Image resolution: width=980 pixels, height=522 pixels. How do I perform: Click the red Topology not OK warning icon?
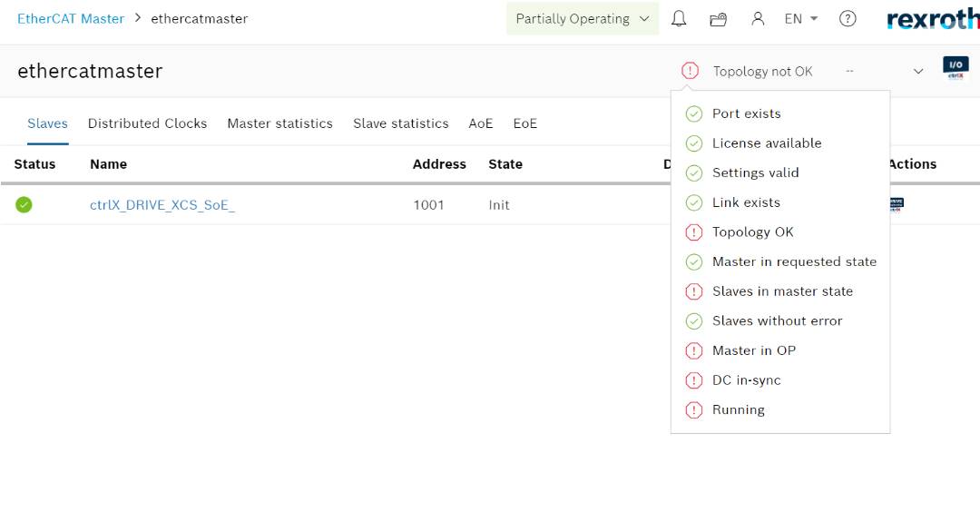[690, 71]
